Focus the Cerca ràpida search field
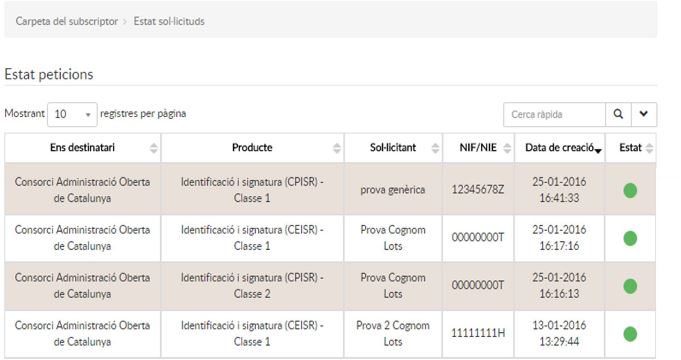This screenshot has width=681, height=360. pos(554,114)
